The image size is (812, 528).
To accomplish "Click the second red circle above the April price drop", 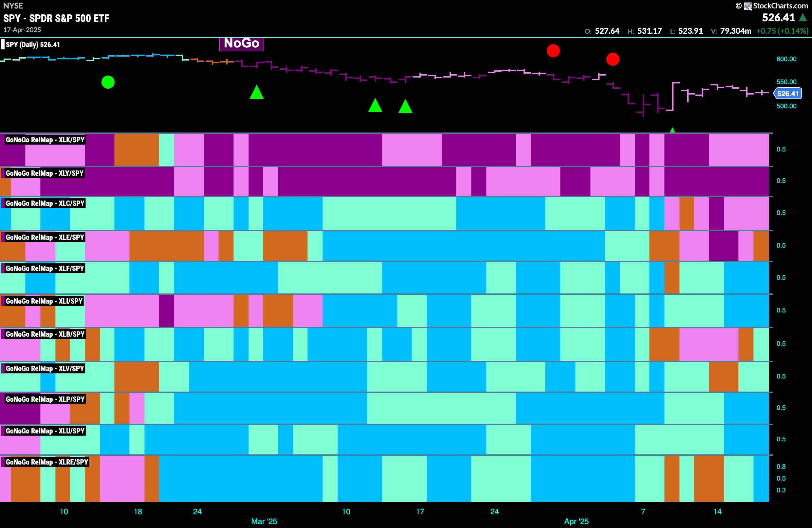I will coord(613,59).
